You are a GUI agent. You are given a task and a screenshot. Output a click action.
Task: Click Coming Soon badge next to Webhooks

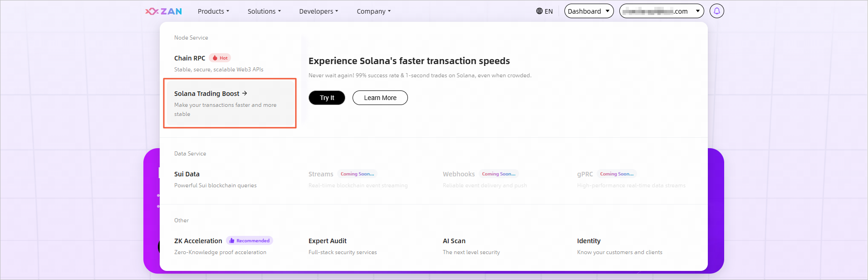click(499, 174)
